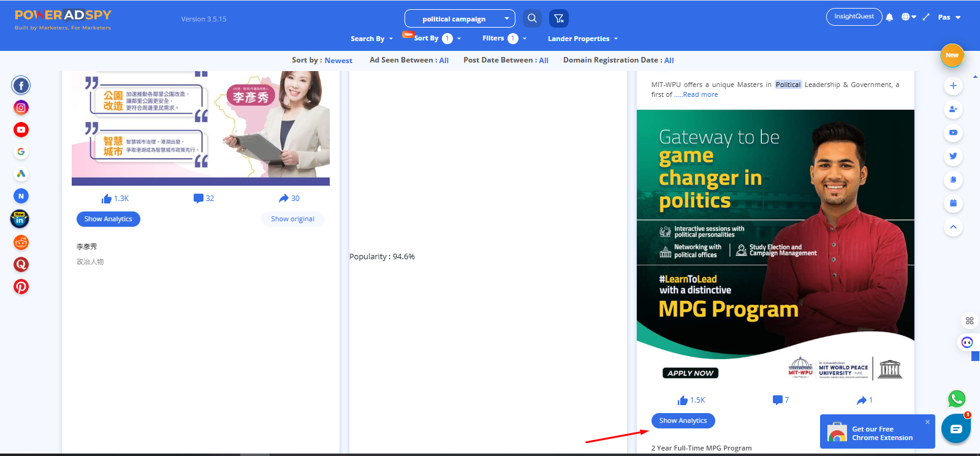Click All next to Post Date Between
980x456 pixels.
(x=544, y=61)
